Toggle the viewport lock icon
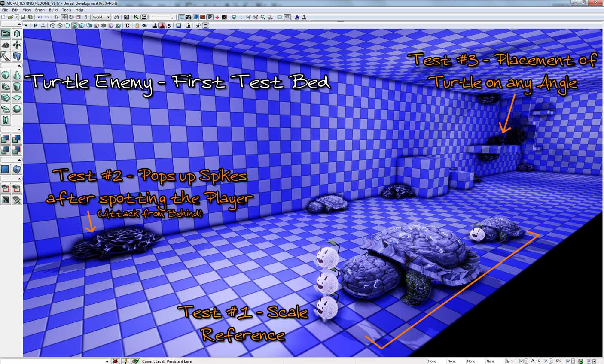 pyautogui.click(x=137, y=26)
